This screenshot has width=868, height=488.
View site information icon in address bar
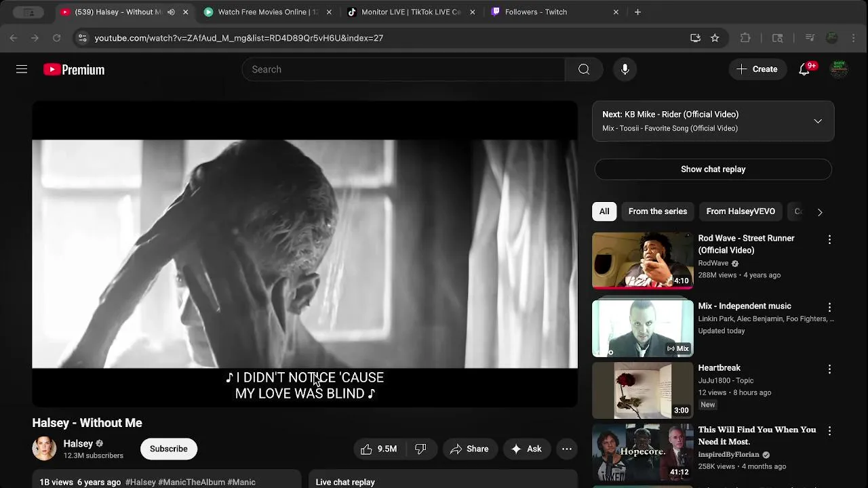(x=82, y=38)
